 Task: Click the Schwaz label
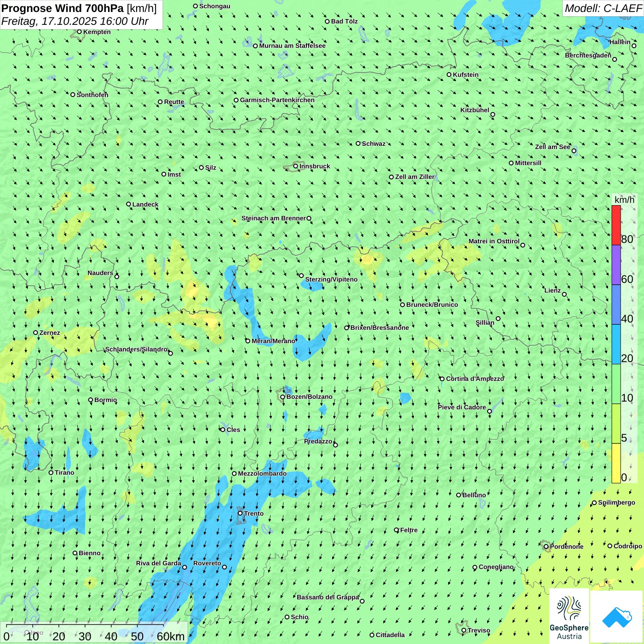(374, 144)
